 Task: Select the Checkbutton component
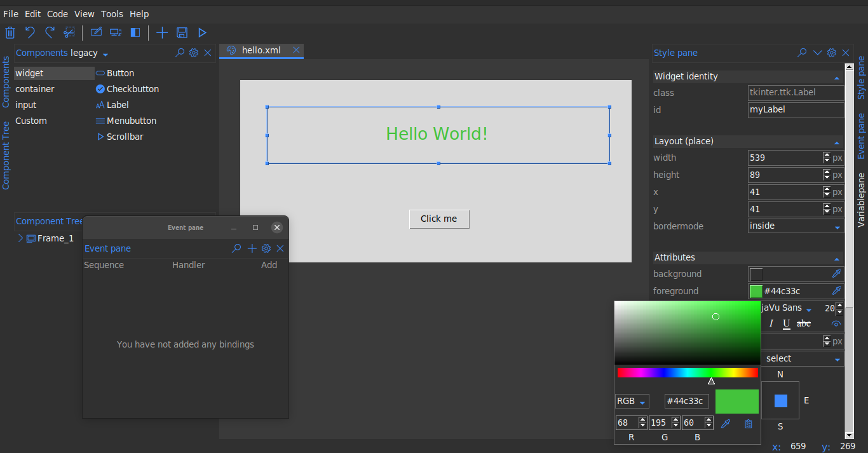pos(132,89)
